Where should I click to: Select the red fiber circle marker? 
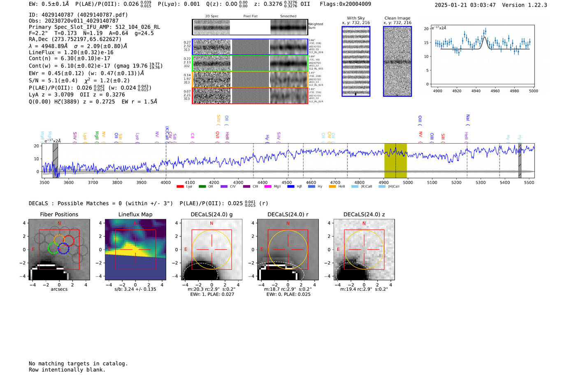click(68, 241)
